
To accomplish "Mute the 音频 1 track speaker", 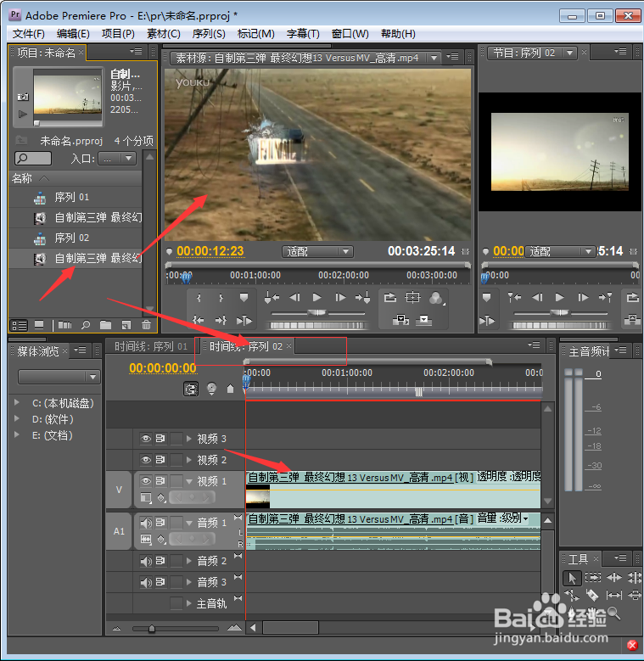I will pyautogui.click(x=146, y=524).
